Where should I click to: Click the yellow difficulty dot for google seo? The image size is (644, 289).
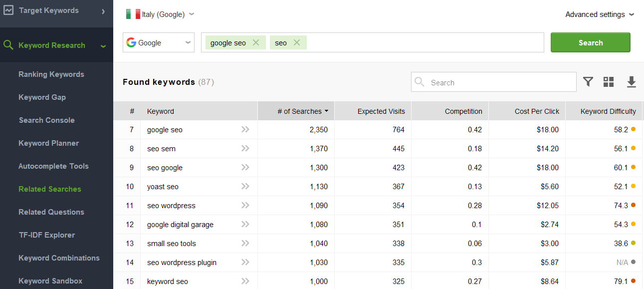pyautogui.click(x=633, y=129)
